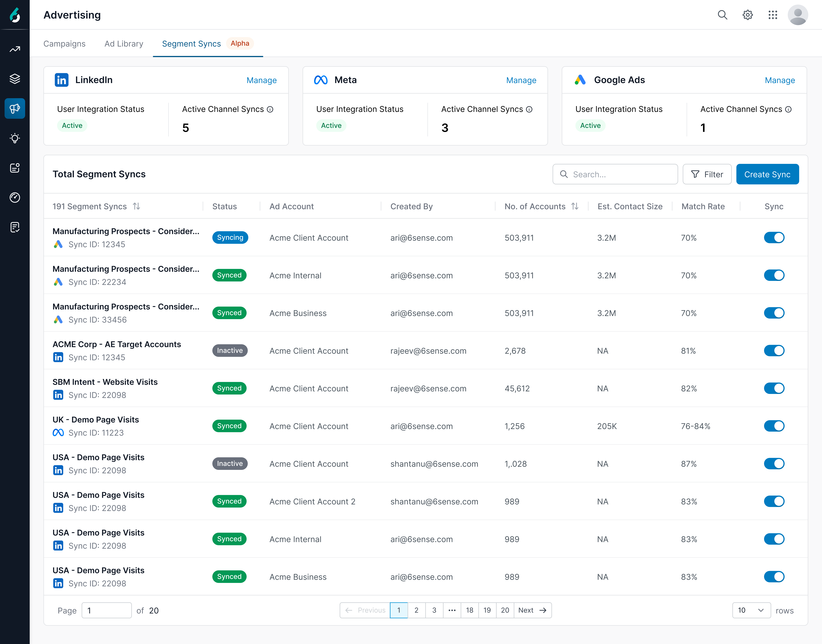Go to page 3
The width and height of the screenshot is (822, 644).
coord(434,610)
